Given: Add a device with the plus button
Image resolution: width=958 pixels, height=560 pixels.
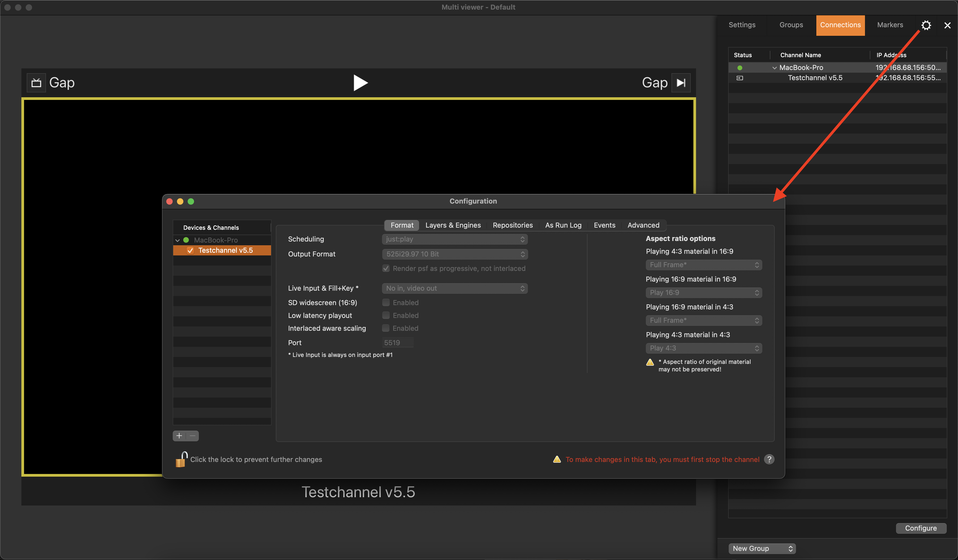Looking at the screenshot, I should pos(179,435).
